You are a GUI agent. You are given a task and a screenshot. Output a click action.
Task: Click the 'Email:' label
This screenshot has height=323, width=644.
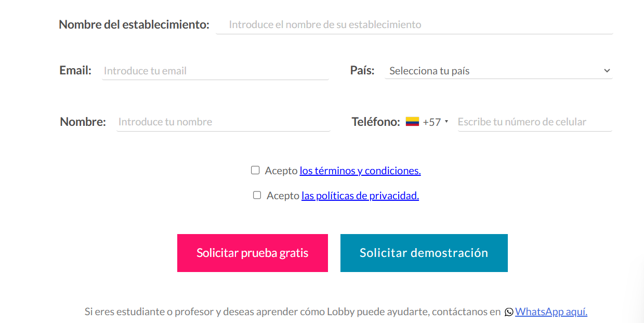pyautogui.click(x=75, y=70)
